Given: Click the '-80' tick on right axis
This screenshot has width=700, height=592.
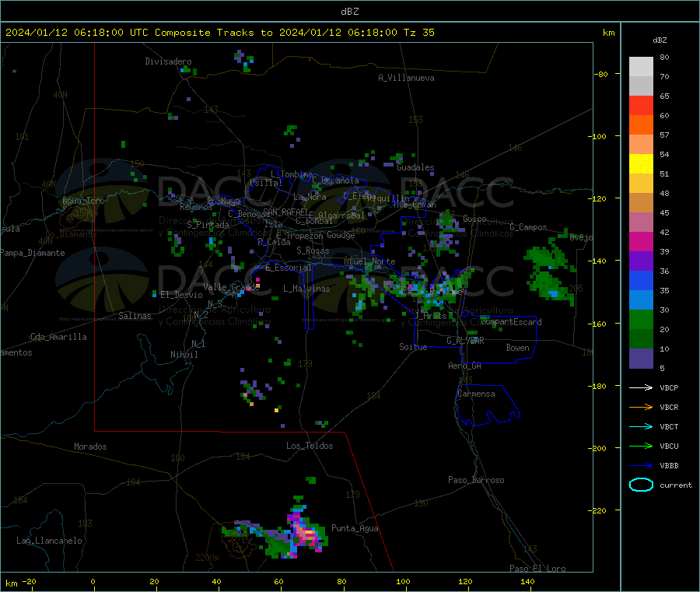Looking at the screenshot, I should pos(601,74).
